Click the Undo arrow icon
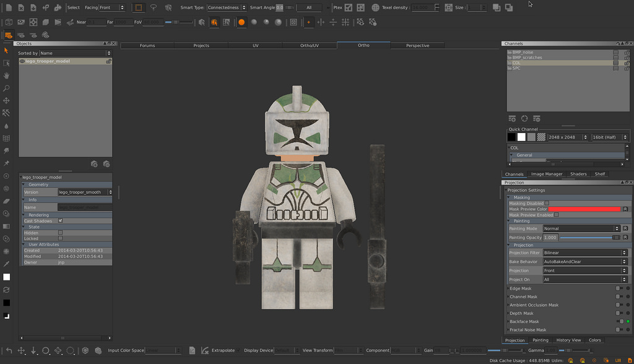The image size is (634, 364). (x=9, y=350)
